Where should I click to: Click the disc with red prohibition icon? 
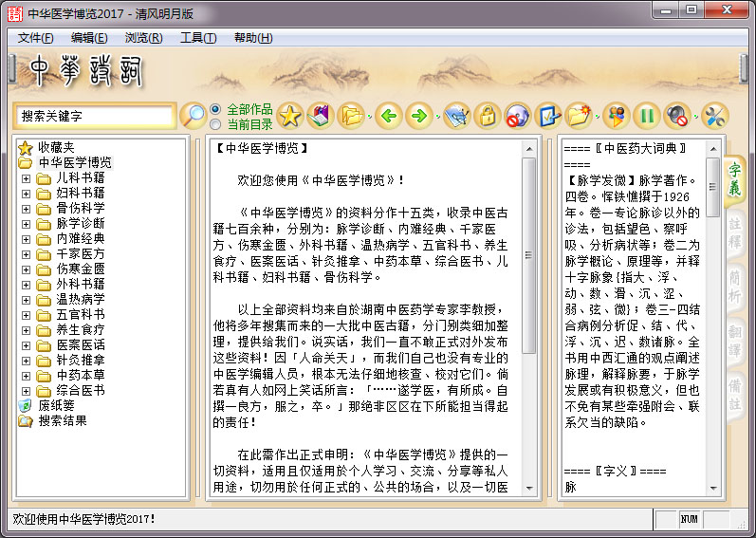pos(518,116)
